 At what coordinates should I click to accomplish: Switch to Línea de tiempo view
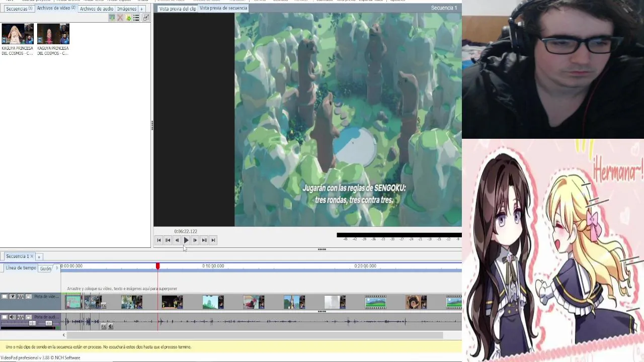tap(21, 268)
